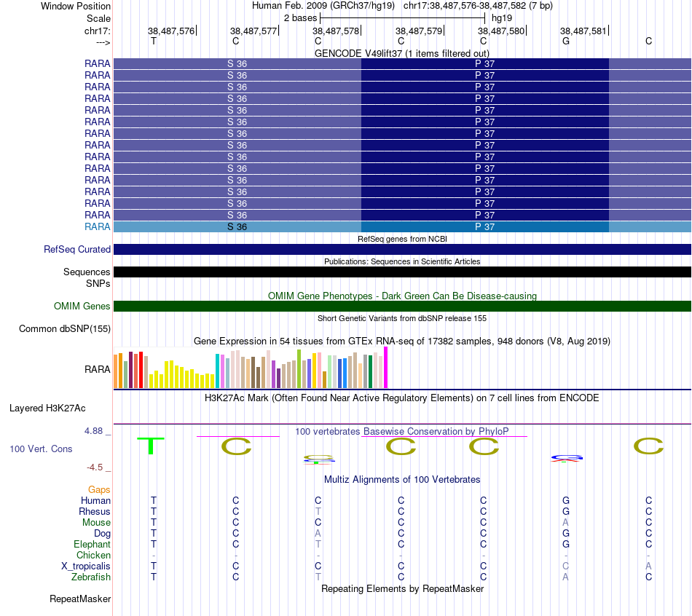This screenshot has width=692, height=616.
Task: Click the Sequences track label
Action: click(87, 272)
